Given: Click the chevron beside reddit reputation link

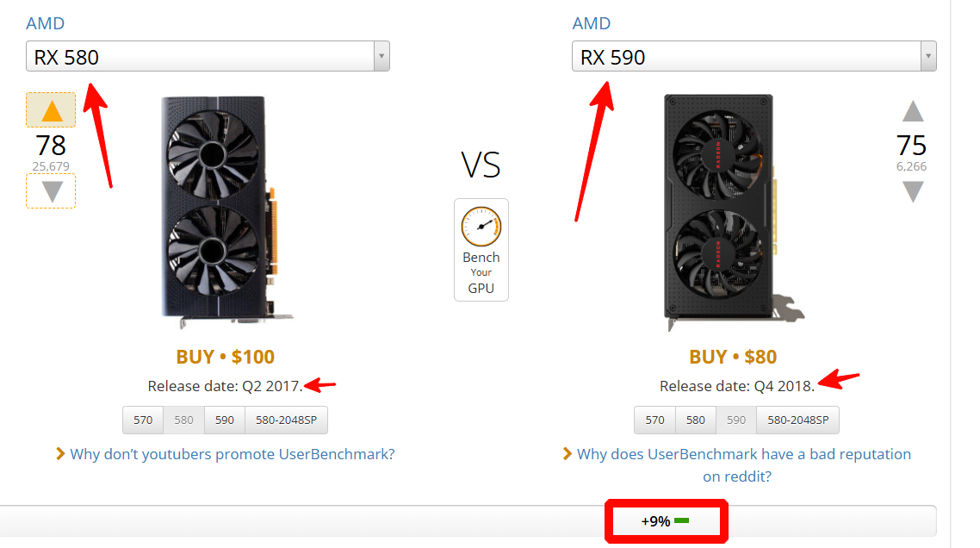Looking at the screenshot, I should (567, 453).
